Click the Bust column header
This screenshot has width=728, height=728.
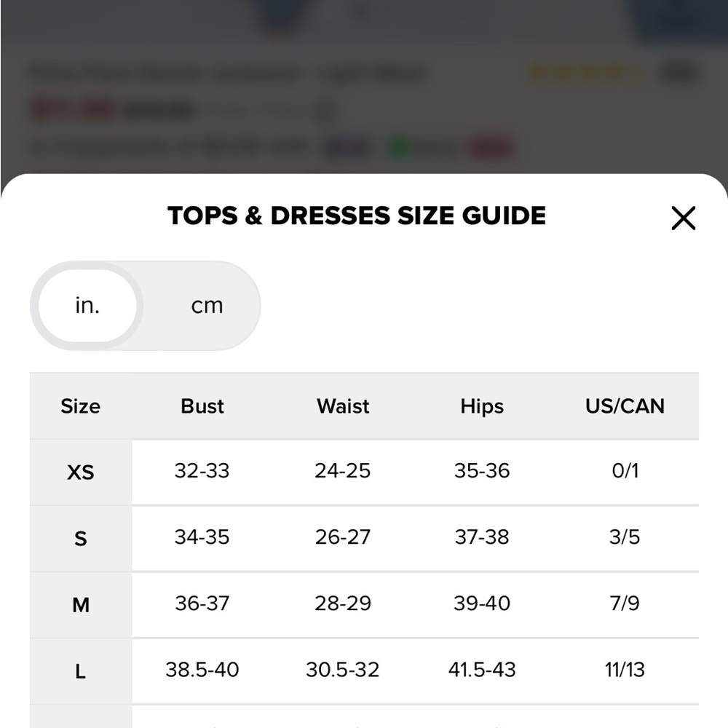202,406
